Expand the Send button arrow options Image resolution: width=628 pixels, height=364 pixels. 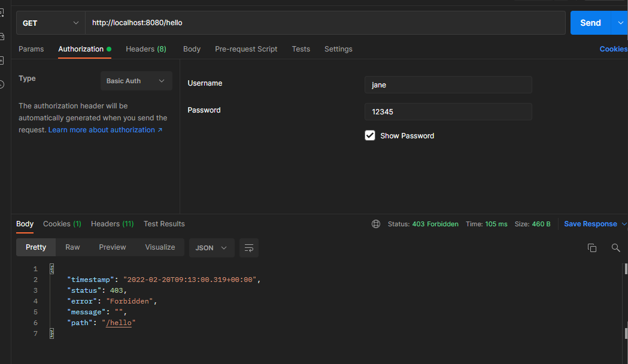[x=620, y=23]
